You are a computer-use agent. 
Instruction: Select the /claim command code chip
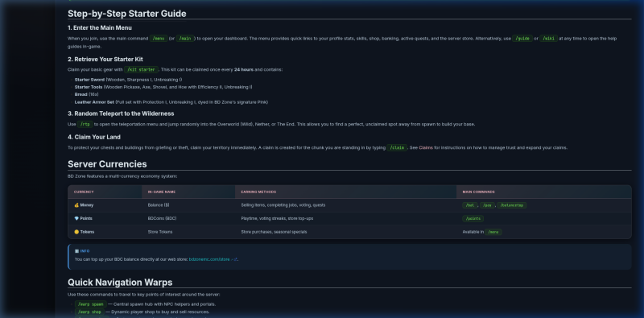coord(397,147)
